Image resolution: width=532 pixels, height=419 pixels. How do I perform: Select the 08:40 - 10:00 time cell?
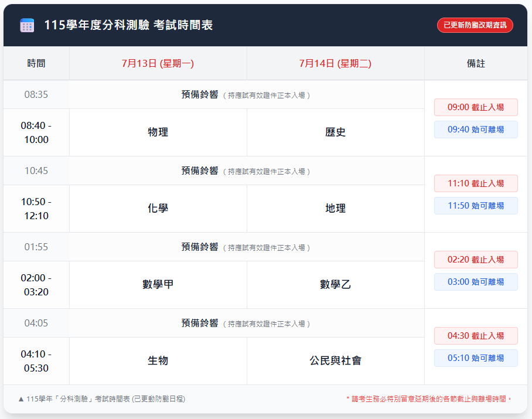36,132
